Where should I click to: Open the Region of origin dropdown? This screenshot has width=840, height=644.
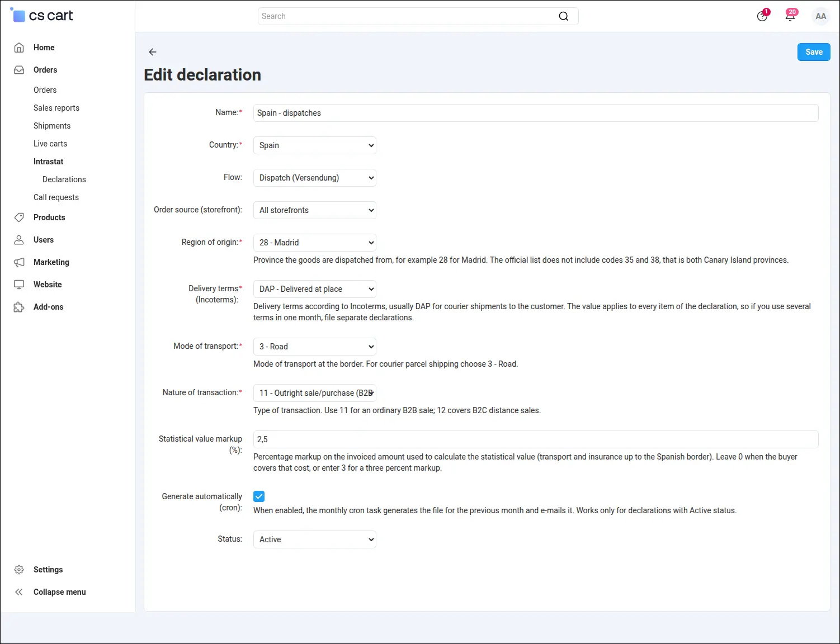(315, 243)
